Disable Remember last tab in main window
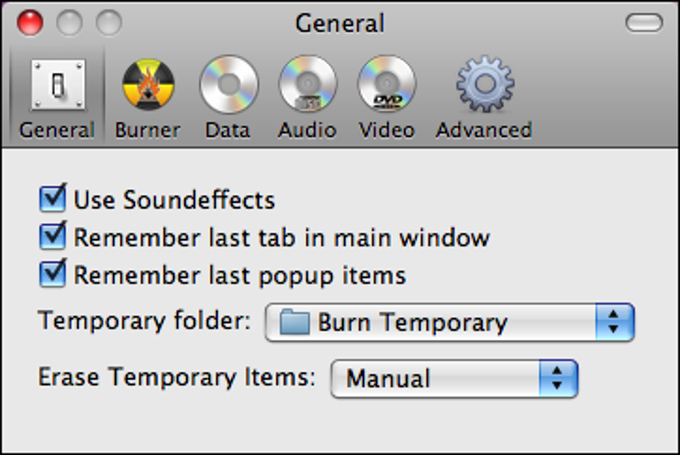This screenshot has width=680, height=455. [x=52, y=237]
